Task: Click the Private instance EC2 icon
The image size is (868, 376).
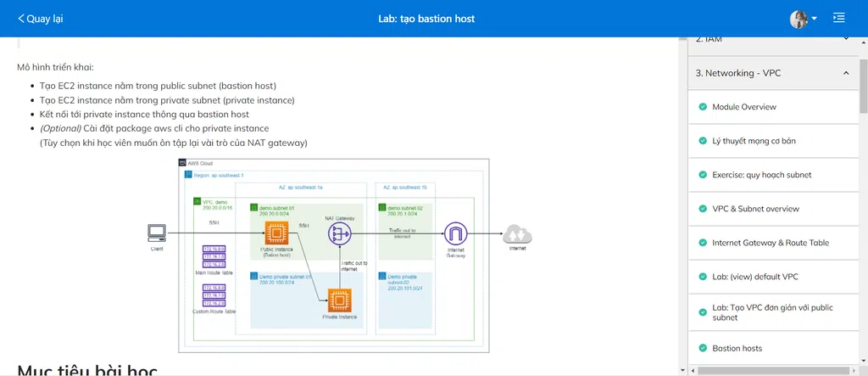Action: click(x=339, y=300)
